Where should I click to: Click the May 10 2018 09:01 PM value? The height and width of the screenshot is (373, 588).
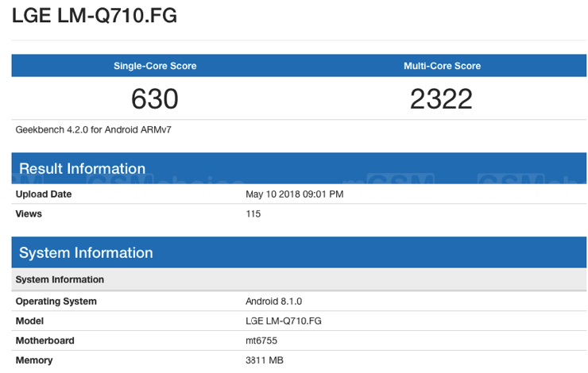point(294,194)
